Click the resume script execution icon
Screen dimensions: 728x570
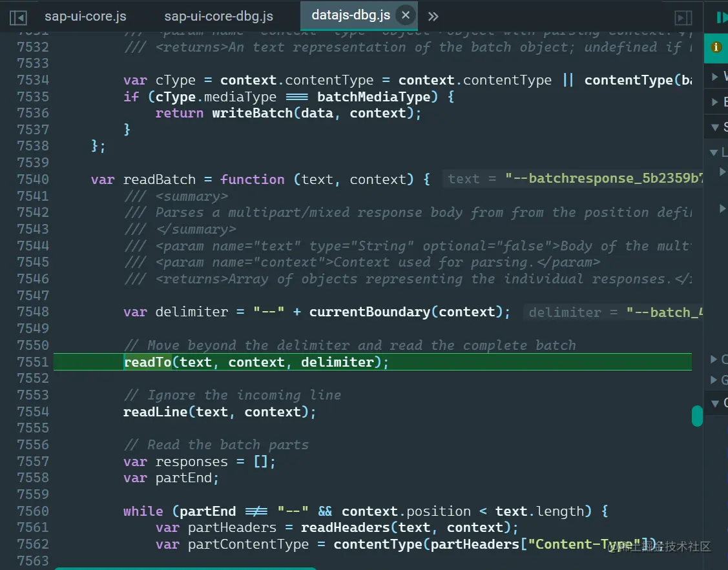(722, 17)
